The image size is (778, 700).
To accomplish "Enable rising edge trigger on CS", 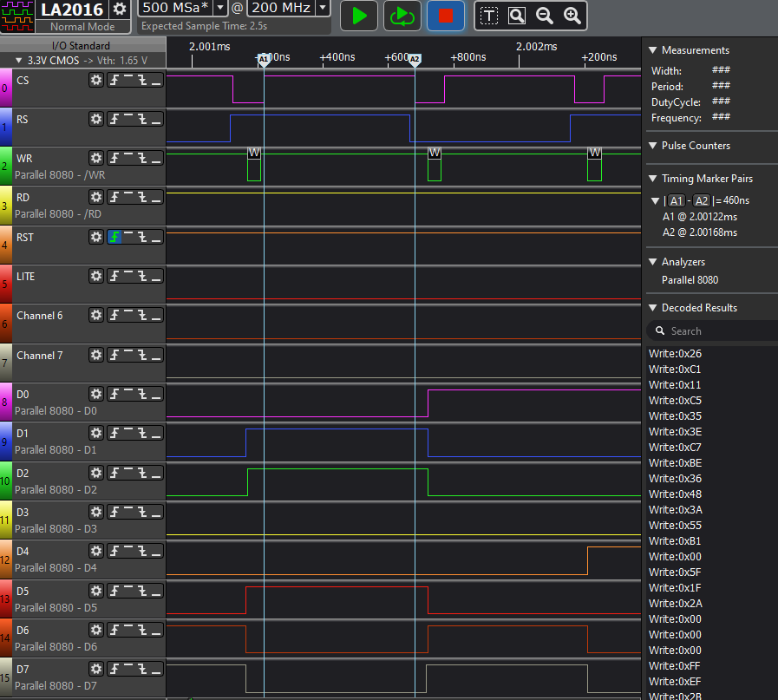I will 114,80.
